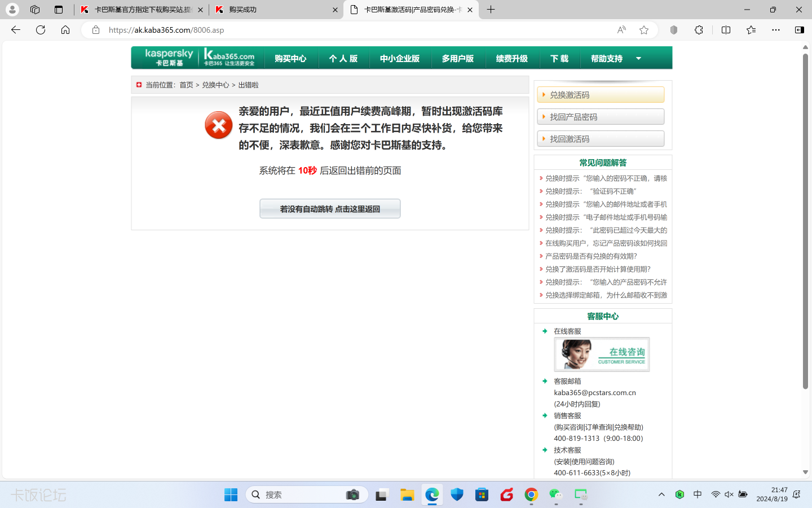Toggle Read aloud icon in address bar
The image size is (812, 508).
pyautogui.click(x=621, y=30)
